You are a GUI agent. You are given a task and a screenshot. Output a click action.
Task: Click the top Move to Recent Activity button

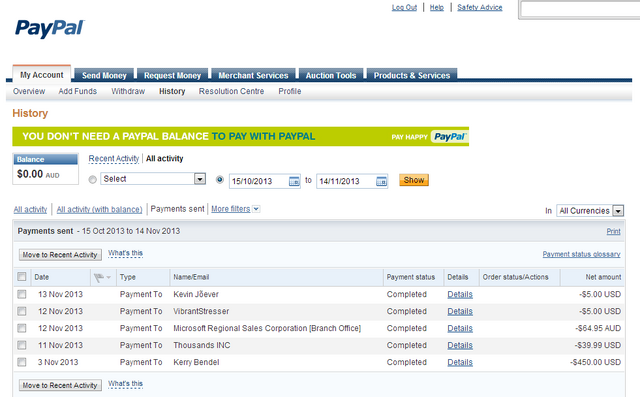[x=60, y=255]
